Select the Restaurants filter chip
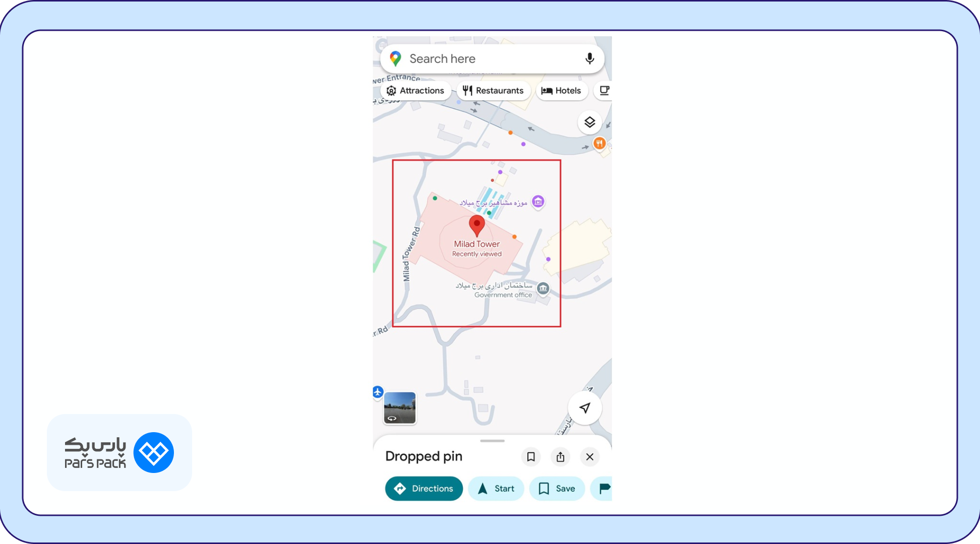This screenshot has width=980, height=544. click(x=493, y=91)
